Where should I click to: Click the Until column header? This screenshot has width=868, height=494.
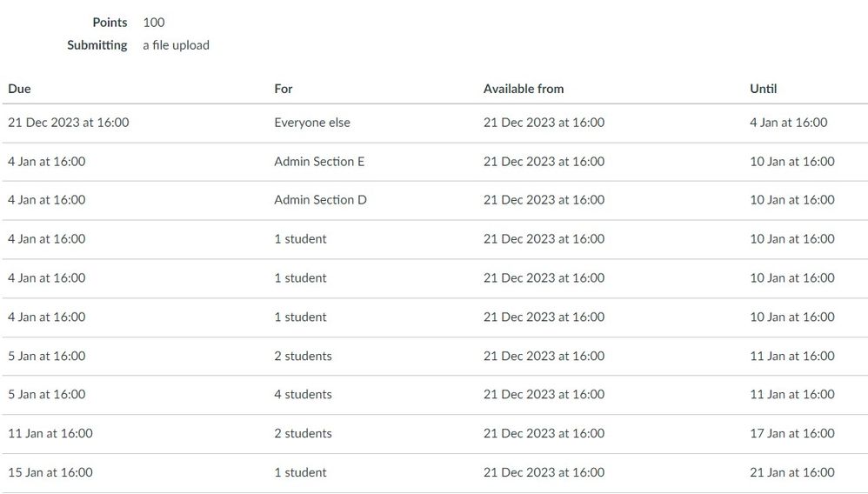point(764,89)
